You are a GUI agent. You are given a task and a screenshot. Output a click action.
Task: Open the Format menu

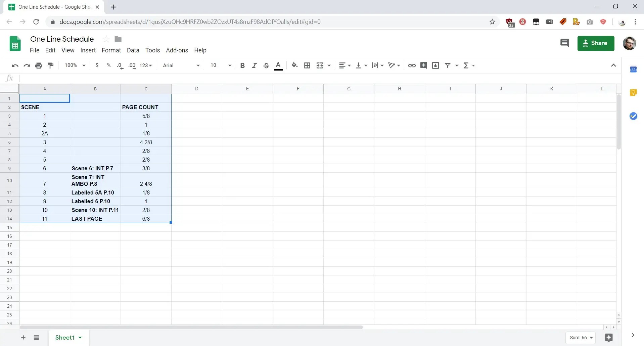coord(111,50)
